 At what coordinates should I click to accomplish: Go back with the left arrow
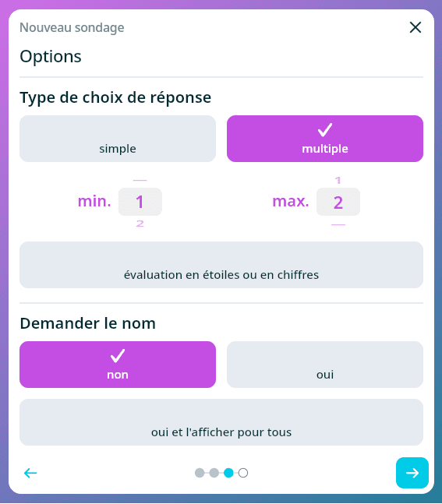[30, 473]
